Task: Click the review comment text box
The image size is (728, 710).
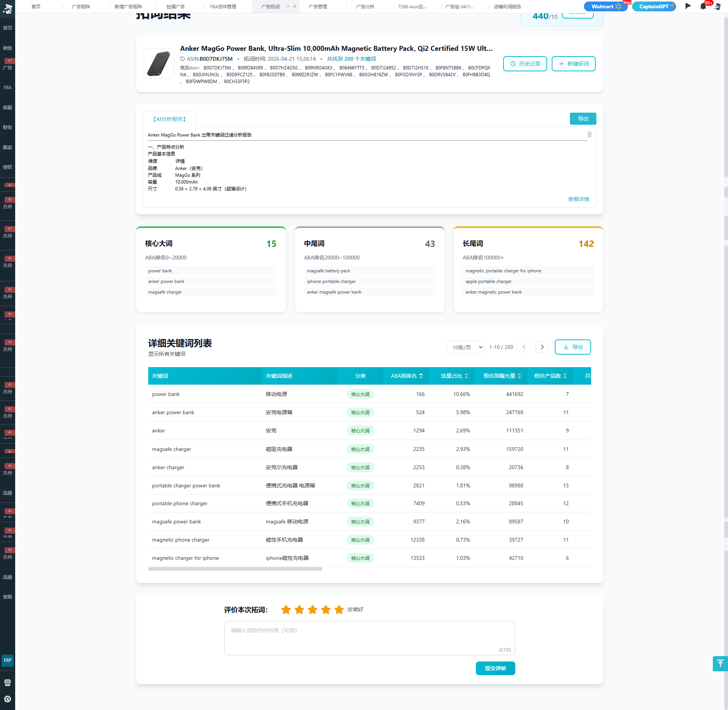Action: pyautogui.click(x=369, y=638)
